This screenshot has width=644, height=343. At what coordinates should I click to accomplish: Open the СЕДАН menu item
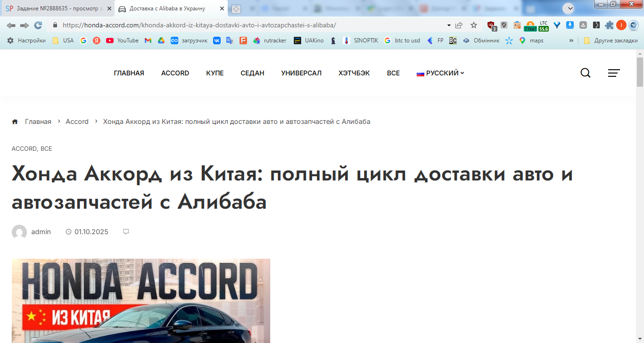tap(252, 73)
